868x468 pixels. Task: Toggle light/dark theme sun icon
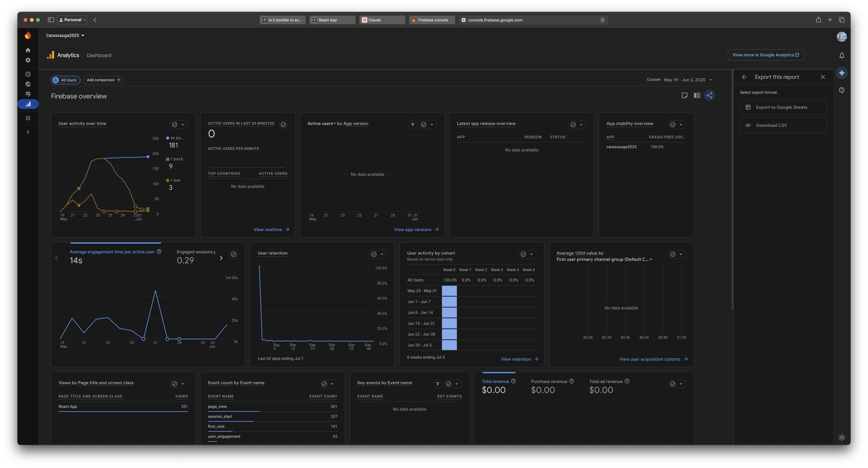click(x=841, y=437)
